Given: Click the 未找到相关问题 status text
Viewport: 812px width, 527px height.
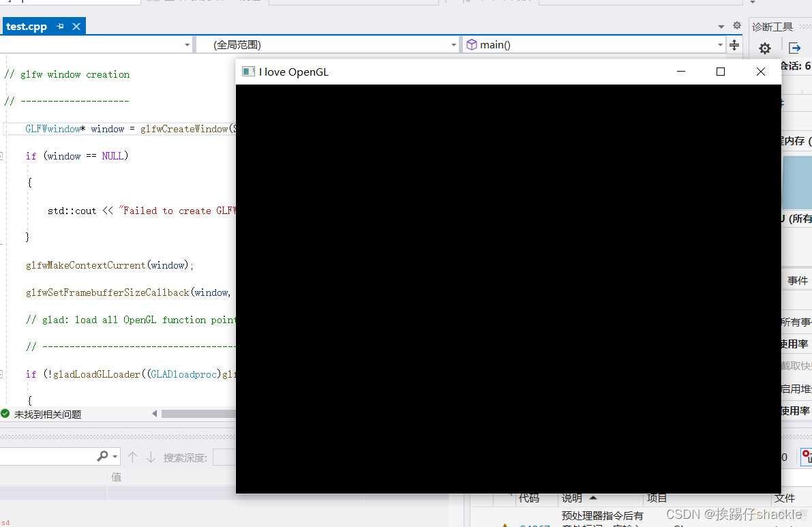Looking at the screenshot, I should point(48,414).
